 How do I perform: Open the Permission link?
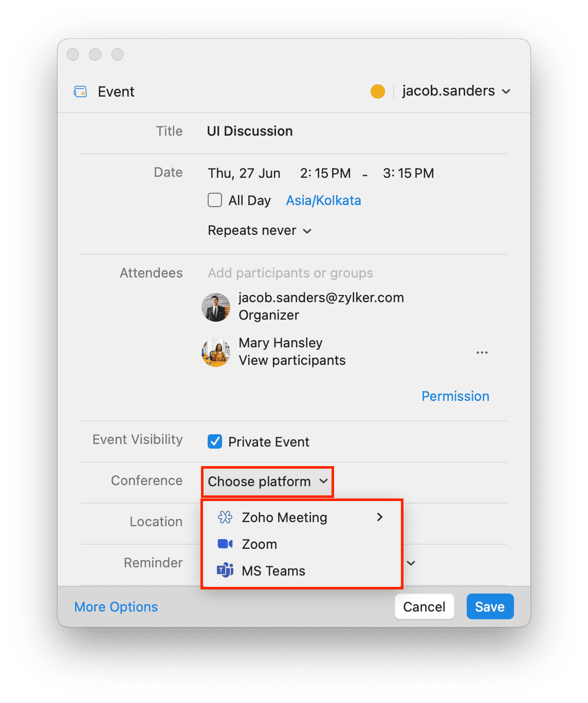[x=455, y=396]
